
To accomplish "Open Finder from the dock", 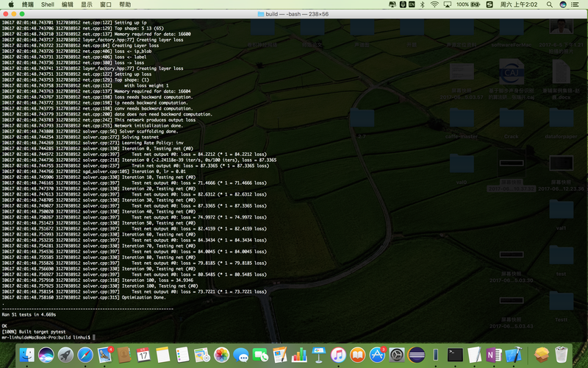I will coord(27,355).
